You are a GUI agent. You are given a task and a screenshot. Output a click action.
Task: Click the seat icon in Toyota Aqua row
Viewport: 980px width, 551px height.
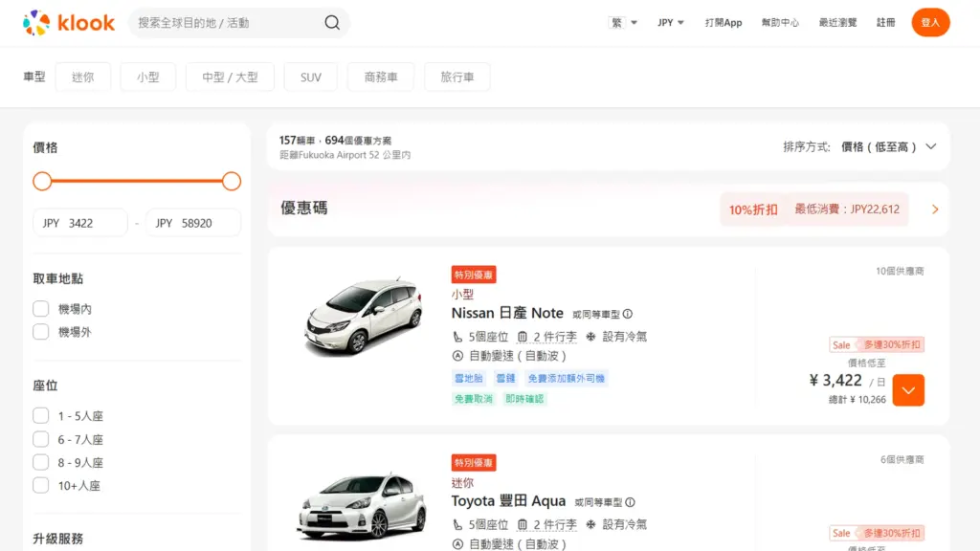(x=457, y=525)
